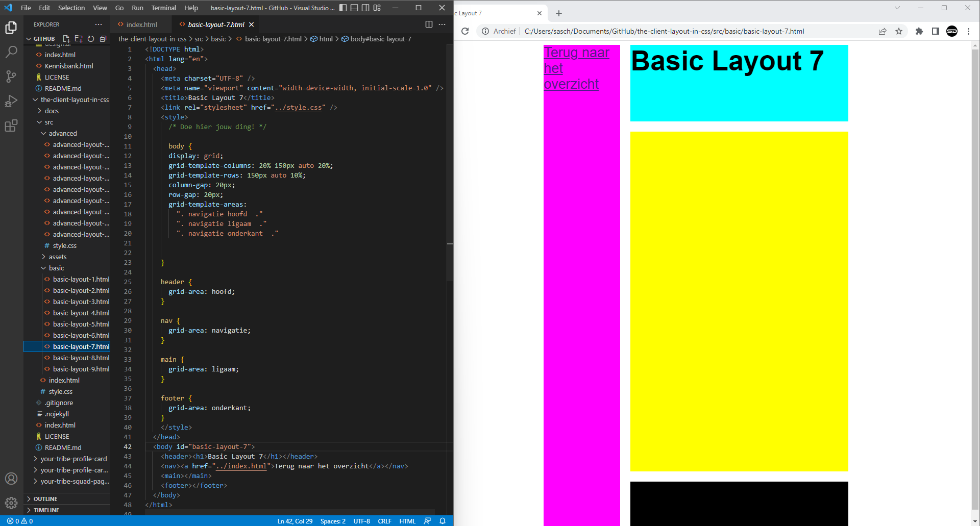This screenshot has height=526, width=980.
Task: Collapse all folders in explorer
Action: coord(103,39)
